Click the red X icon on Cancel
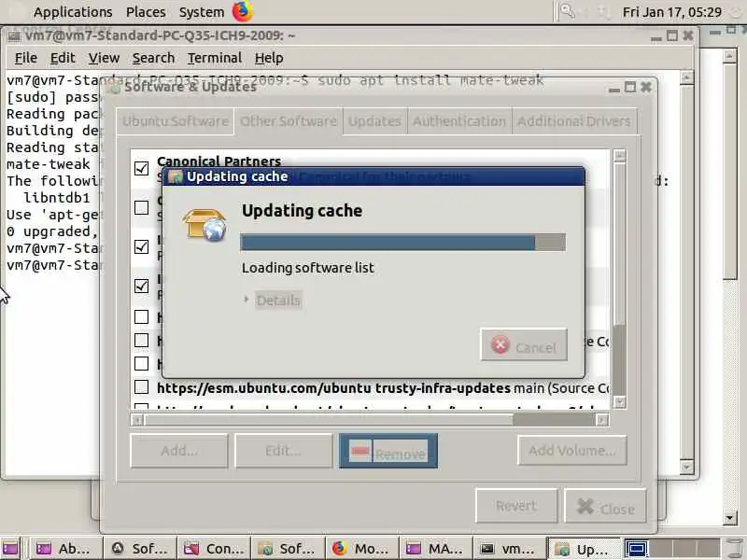 [x=500, y=344]
